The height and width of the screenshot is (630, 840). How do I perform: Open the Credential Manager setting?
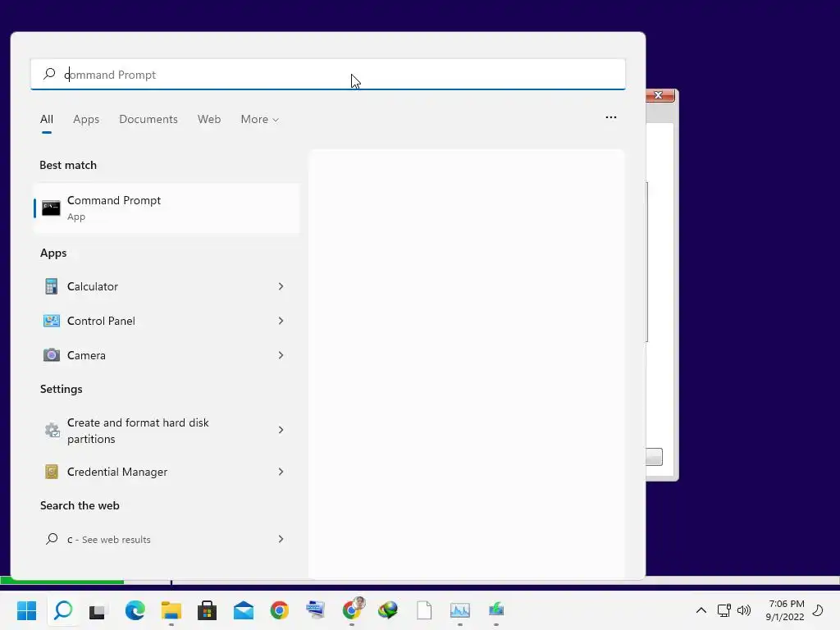click(x=167, y=472)
